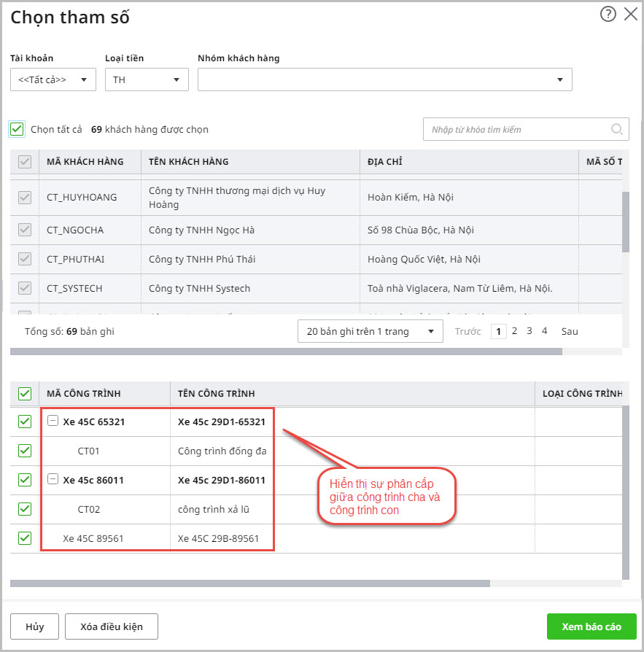644x652 pixels.
Task: Open the Loại tiền dropdown
Action: [x=147, y=79]
